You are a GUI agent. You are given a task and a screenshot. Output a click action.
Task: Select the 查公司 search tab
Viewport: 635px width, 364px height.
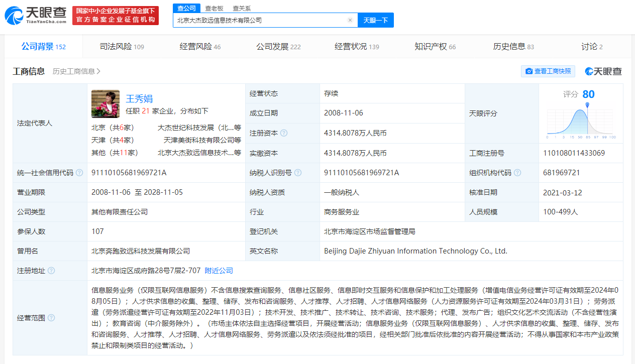click(x=187, y=8)
